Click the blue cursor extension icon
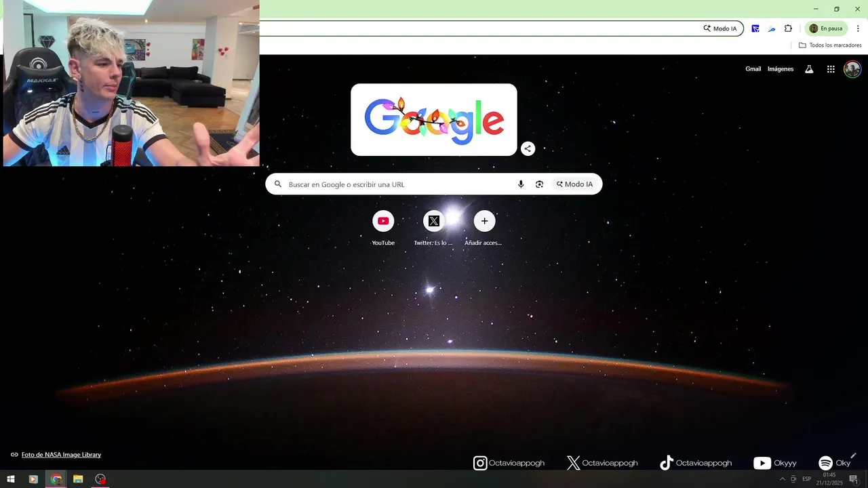868x488 pixels. pos(755,28)
